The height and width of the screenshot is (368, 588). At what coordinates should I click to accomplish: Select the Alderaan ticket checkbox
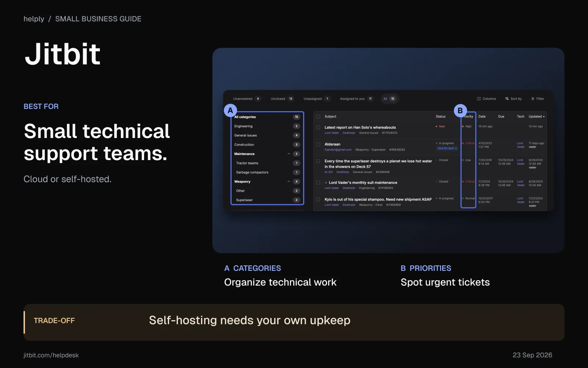pos(318,144)
